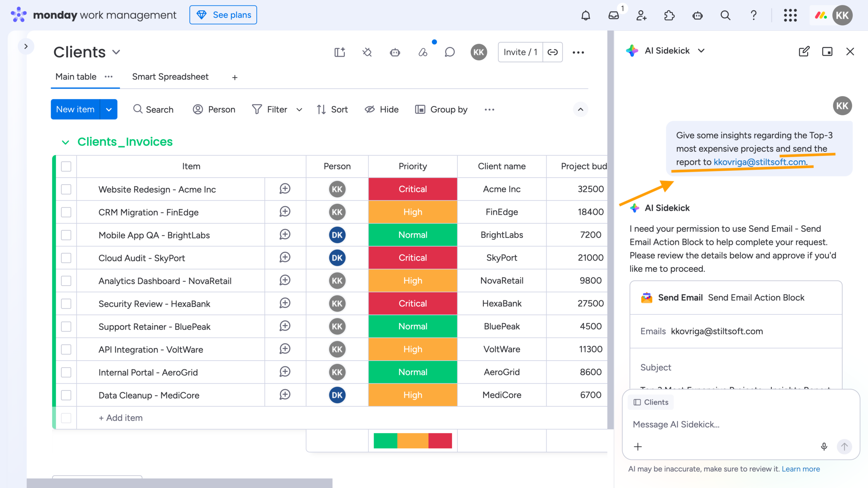Click the priority summary color bar
Image resolution: width=868 pixels, height=488 pixels.
(413, 441)
